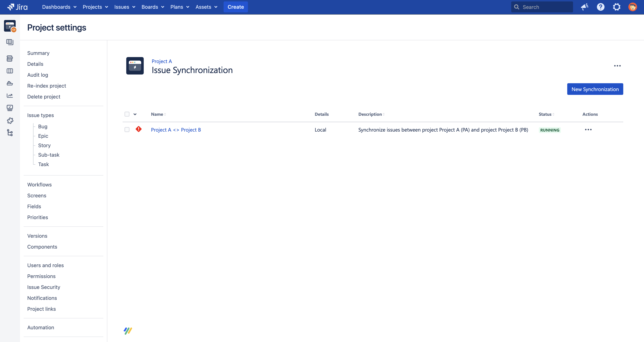Expand the chevron next to the header checkbox
The image size is (644, 342).
pos(135,114)
